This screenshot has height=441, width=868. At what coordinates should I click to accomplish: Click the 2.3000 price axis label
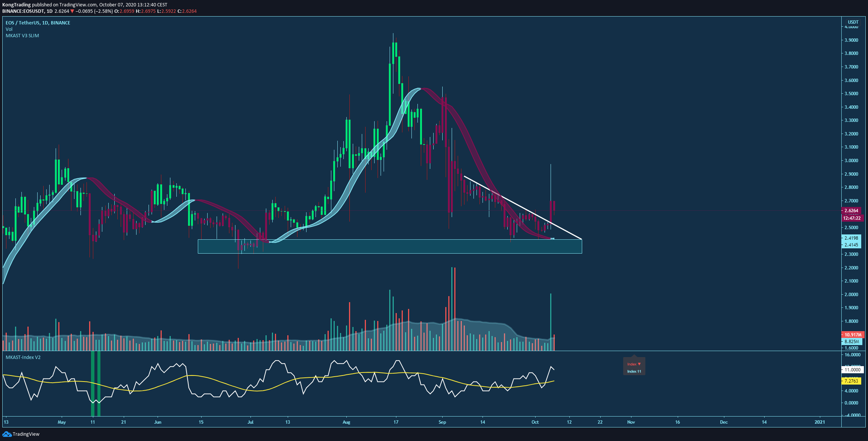tap(851, 254)
